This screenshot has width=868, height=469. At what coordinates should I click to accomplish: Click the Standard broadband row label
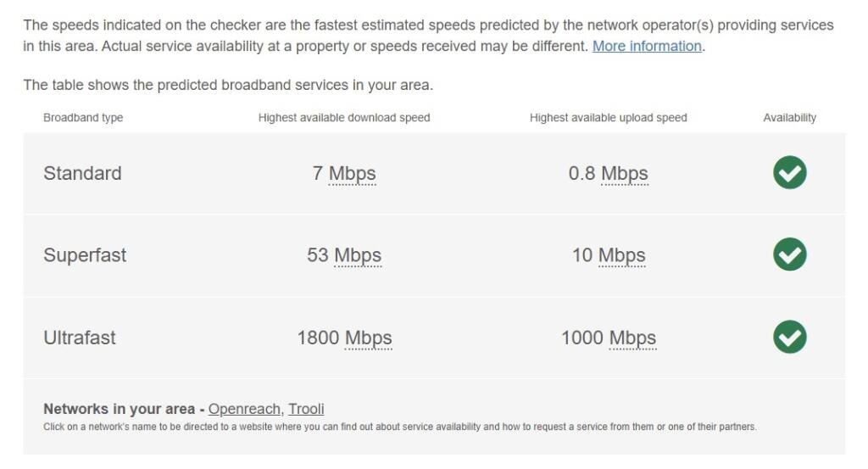click(82, 173)
